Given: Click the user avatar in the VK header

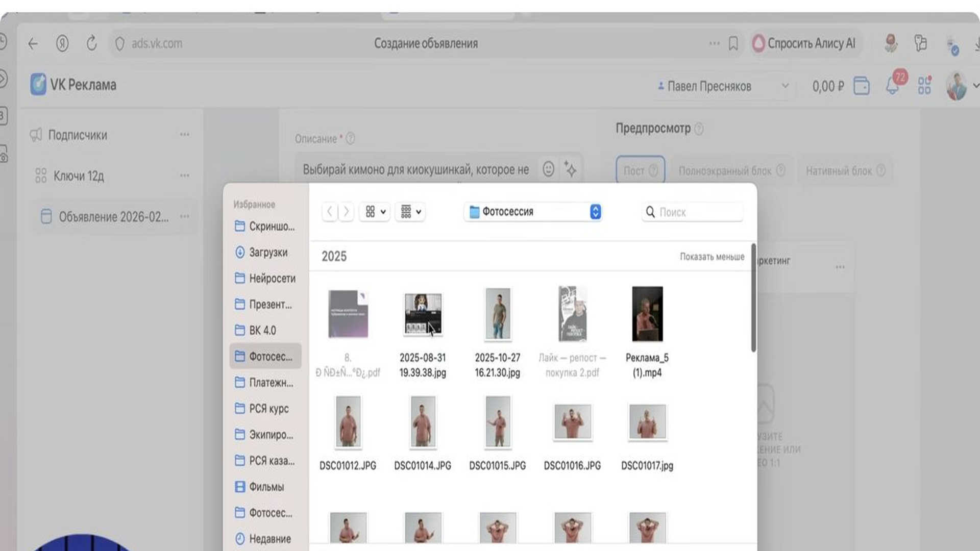Looking at the screenshot, I should click(957, 86).
